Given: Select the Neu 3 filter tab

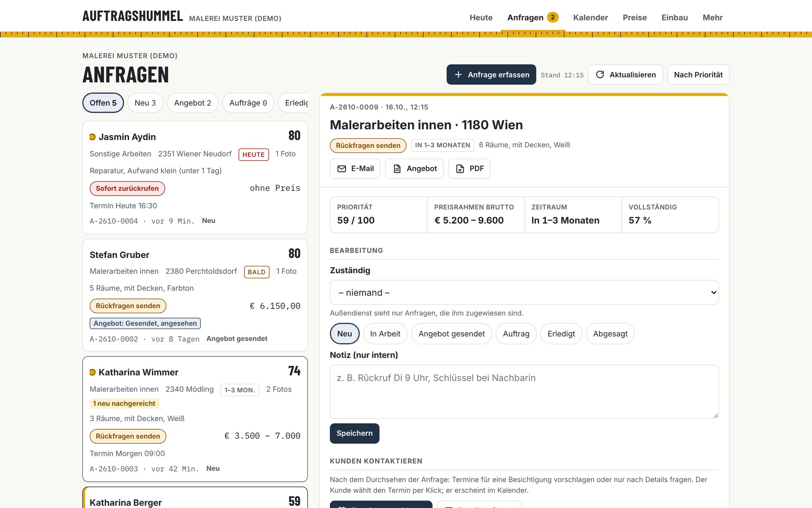Looking at the screenshot, I should [145, 103].
